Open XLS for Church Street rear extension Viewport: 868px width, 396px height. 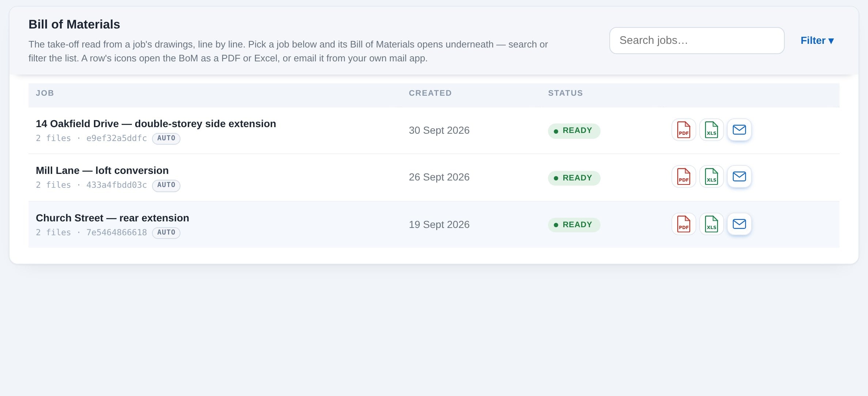tap(711, 224)
